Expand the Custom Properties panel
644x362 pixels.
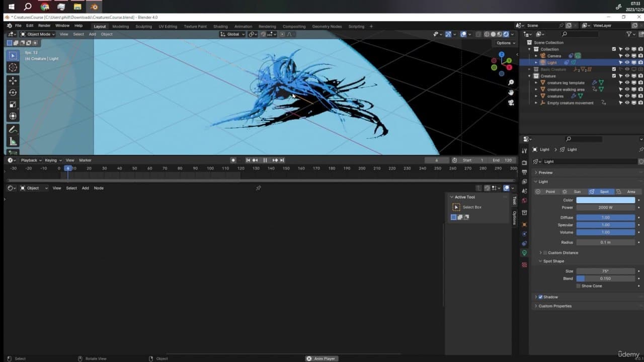[555, 306]
